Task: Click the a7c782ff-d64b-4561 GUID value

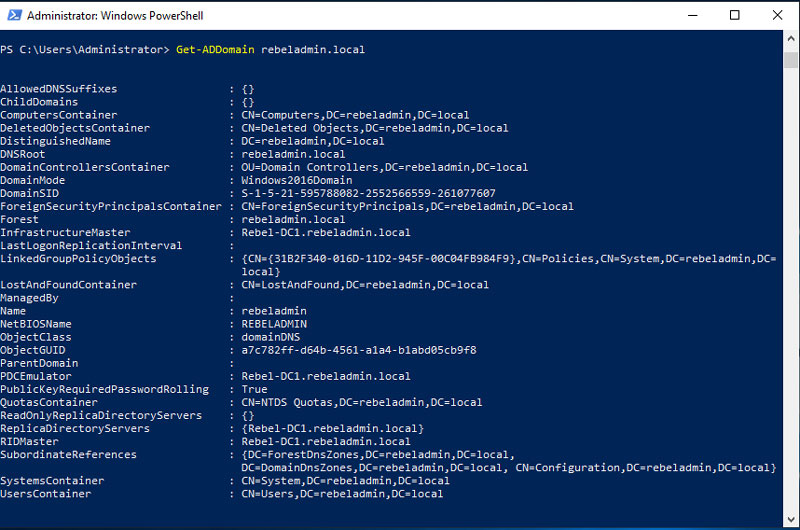Action: tap(359, 350)
